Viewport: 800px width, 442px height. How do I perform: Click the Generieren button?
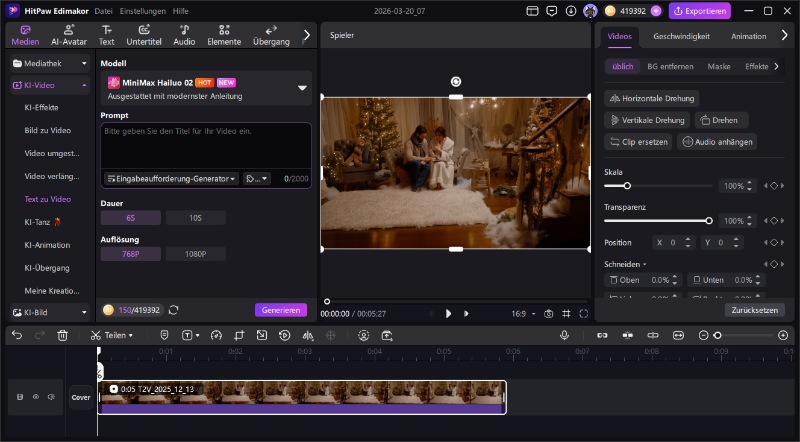[x=281, y=310]
